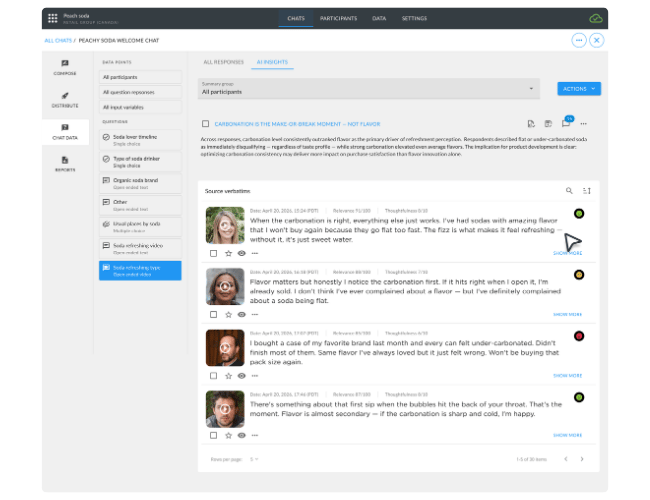
Task: Open more options for 'I bought a case' verbatim
Action: [x=255, y=376]
